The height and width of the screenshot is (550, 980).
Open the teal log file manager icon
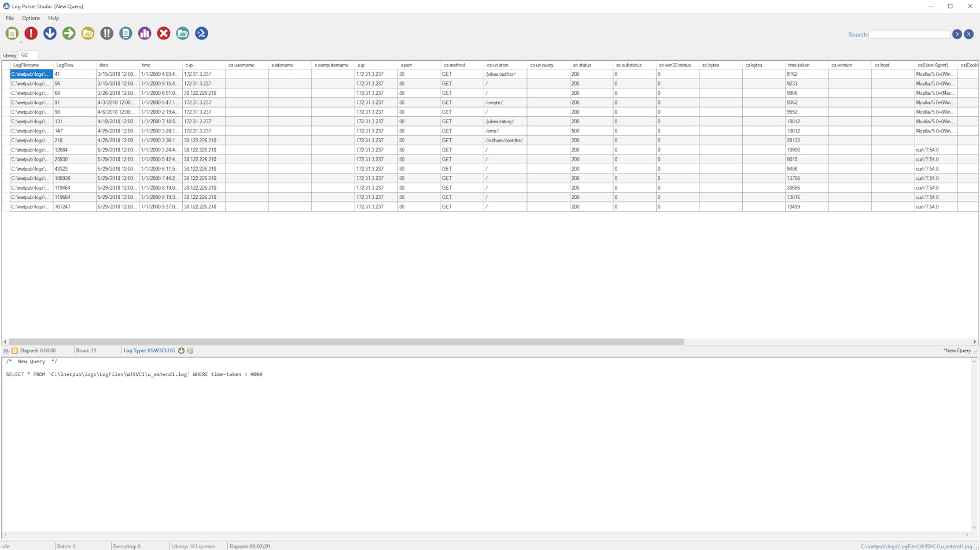182,34
